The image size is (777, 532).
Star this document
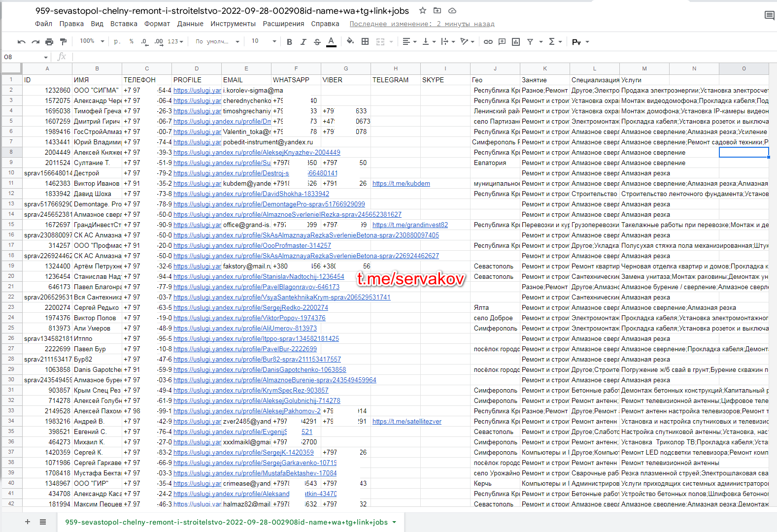click(423, 10)
